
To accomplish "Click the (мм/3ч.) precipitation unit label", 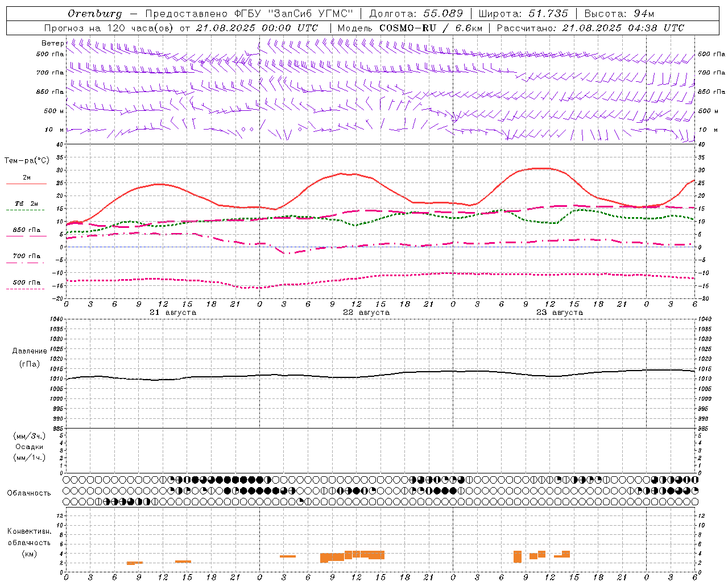I will point(30,436).
